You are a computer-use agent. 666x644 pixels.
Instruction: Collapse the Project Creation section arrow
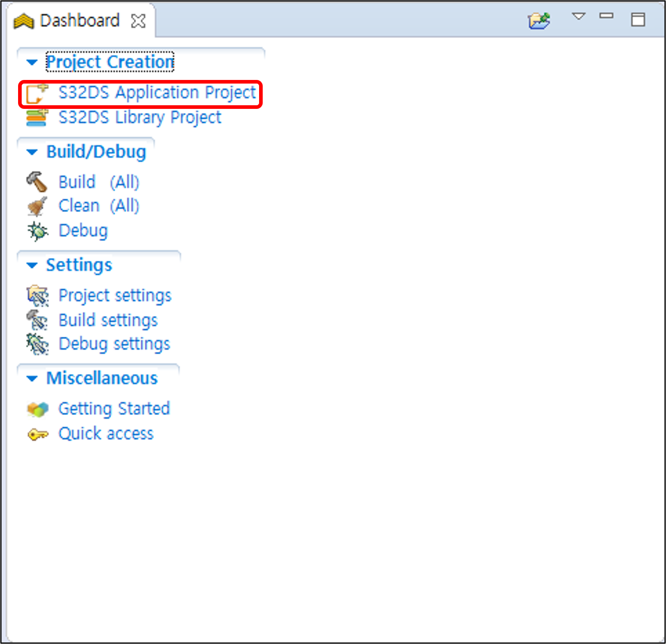(31, 62)
